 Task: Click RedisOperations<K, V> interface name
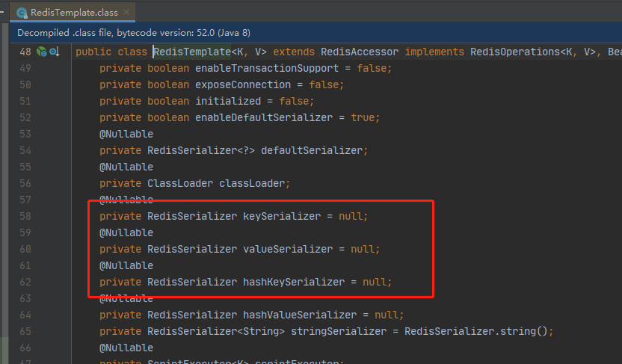pos(533,52)
